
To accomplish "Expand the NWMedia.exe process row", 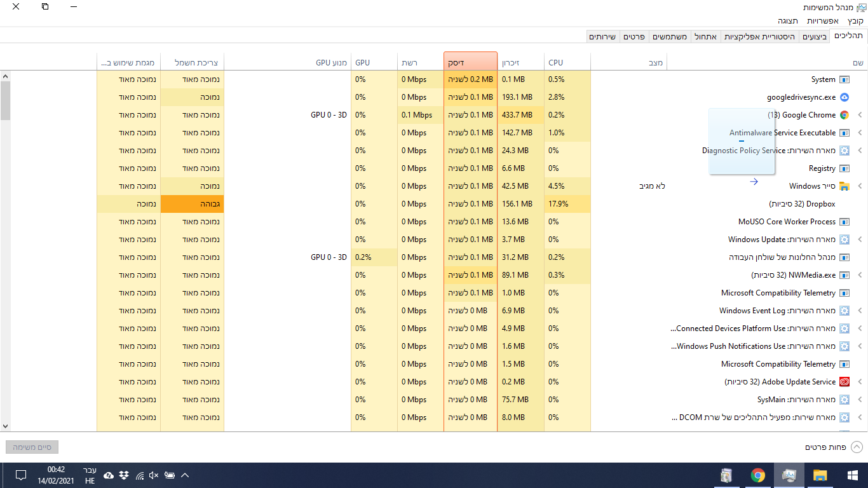I will tap(860, 275).
